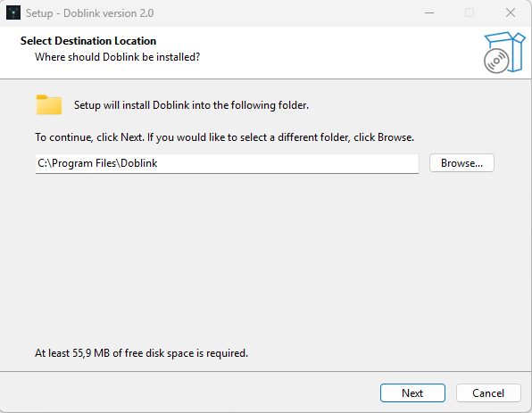Minimize the Setup window
The image size is (532, 413).
click(x=429, y=12)
